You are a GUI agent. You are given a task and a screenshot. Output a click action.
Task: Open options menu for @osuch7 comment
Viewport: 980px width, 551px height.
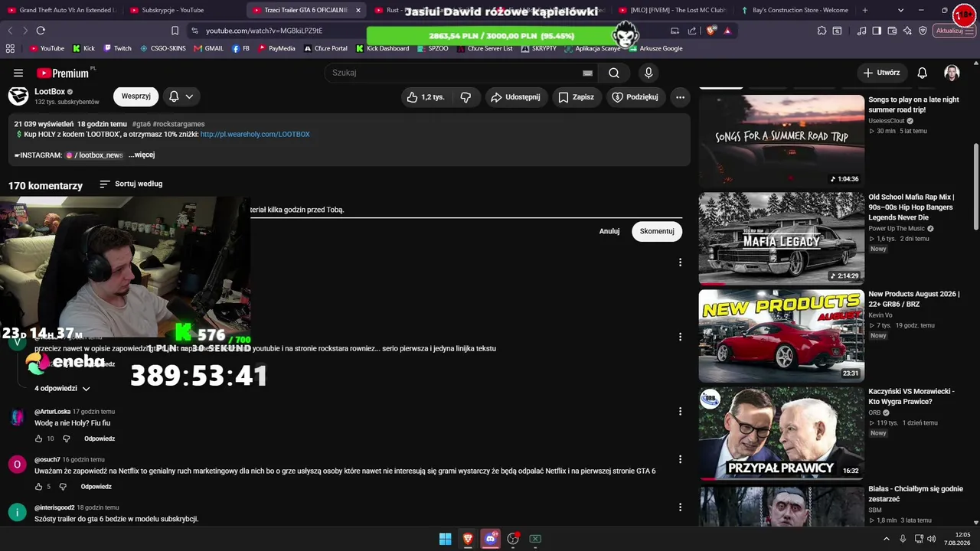coord(680,459)
